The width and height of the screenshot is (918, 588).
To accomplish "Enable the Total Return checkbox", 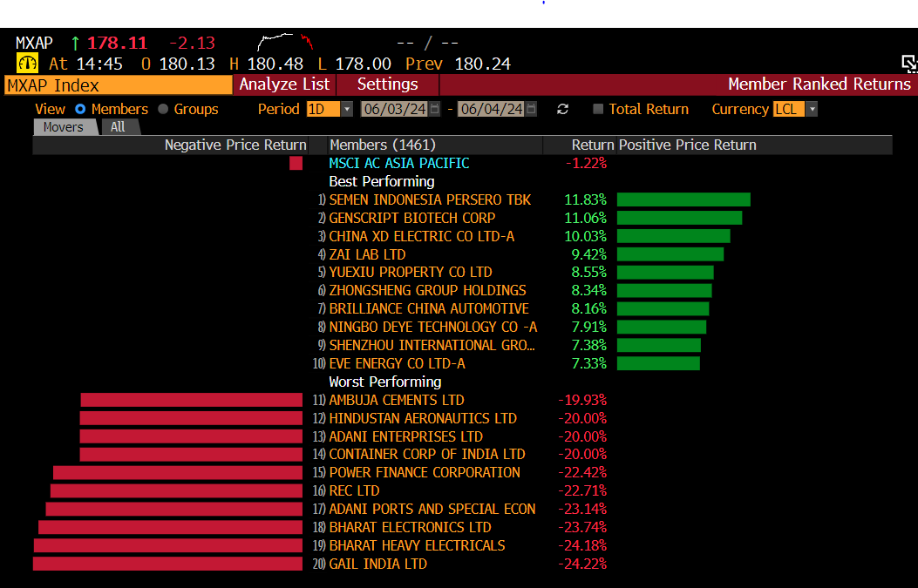I will (x=598, y=109).
